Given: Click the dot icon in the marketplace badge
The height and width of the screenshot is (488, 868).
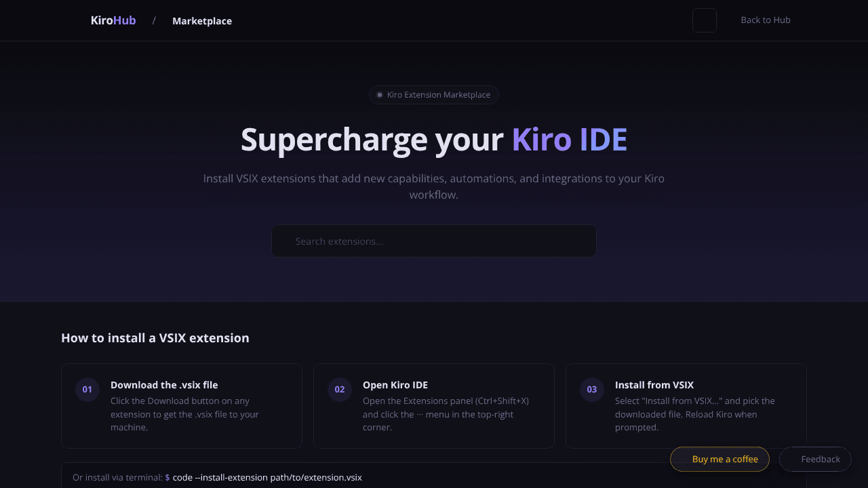Looking at the screenshot, I should pyautogui.click(x=380, y=95).
